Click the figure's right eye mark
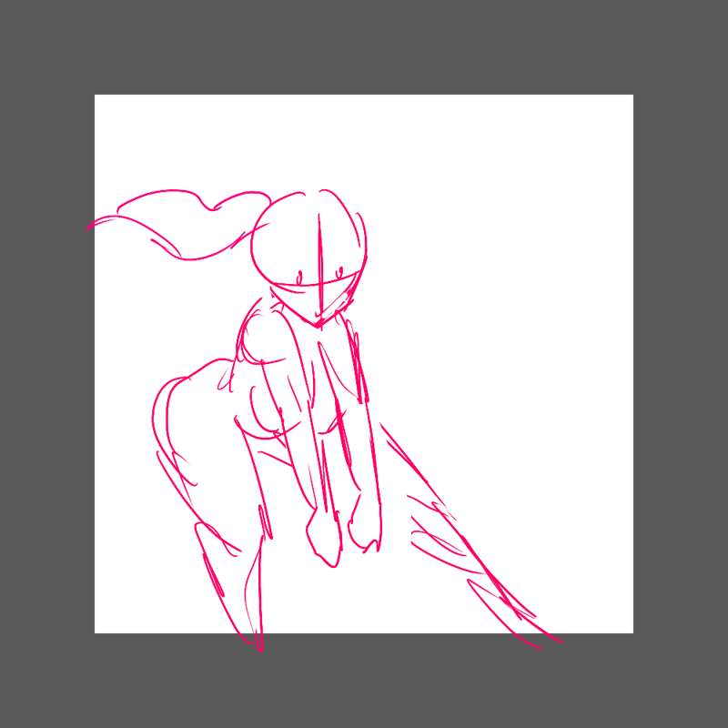Screen dimensions: 728x728 [x=339, y=271]
